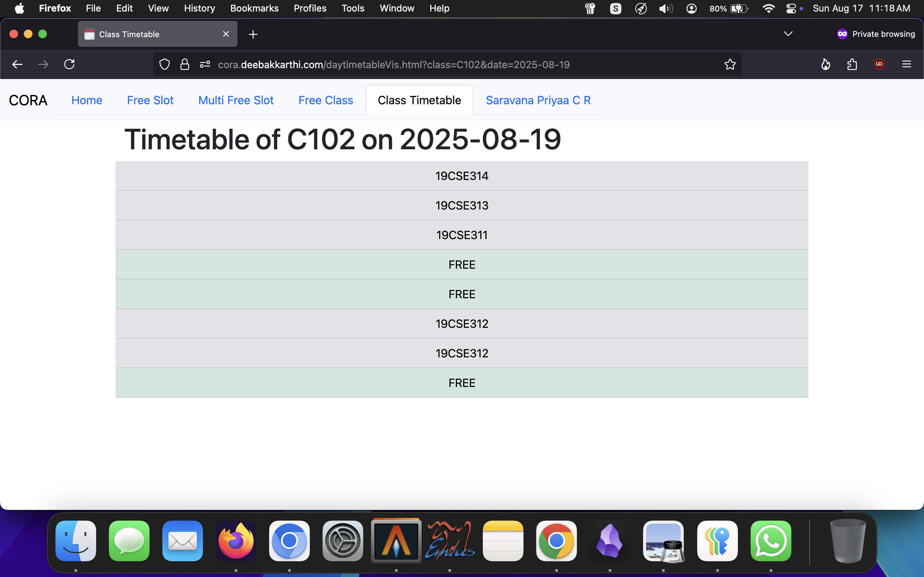This screenshot has height=577, width=924.
Task: Open the Multi Free Slot link
Action: click(x=236, y=100)
